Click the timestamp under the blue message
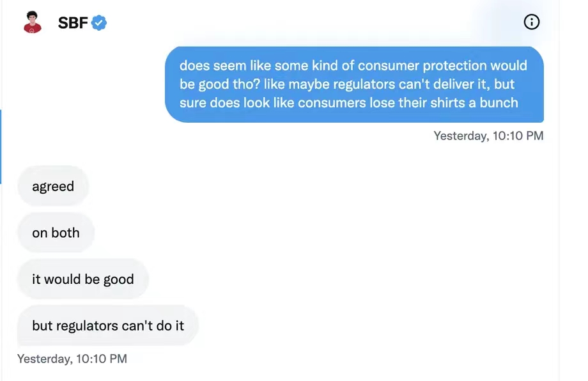The width and height of the screenshot is (588, 381). point(488,136)
